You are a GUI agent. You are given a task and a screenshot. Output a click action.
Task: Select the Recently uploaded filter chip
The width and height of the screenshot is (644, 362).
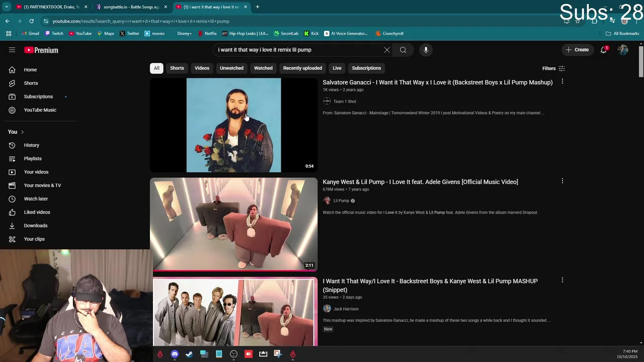(302, 68)
